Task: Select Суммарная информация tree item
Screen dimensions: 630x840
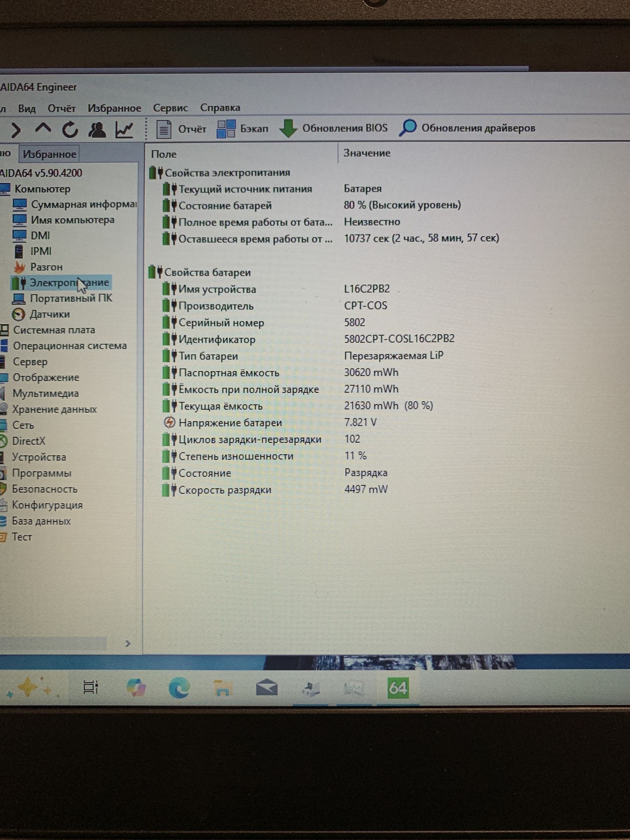Action: coord(75,204)
